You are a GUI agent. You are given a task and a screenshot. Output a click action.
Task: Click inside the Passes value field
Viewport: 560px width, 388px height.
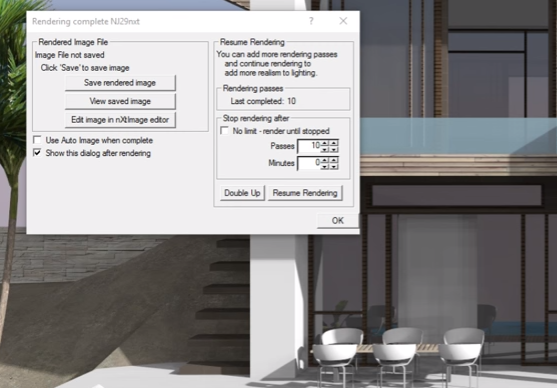(x=309, y=146)
